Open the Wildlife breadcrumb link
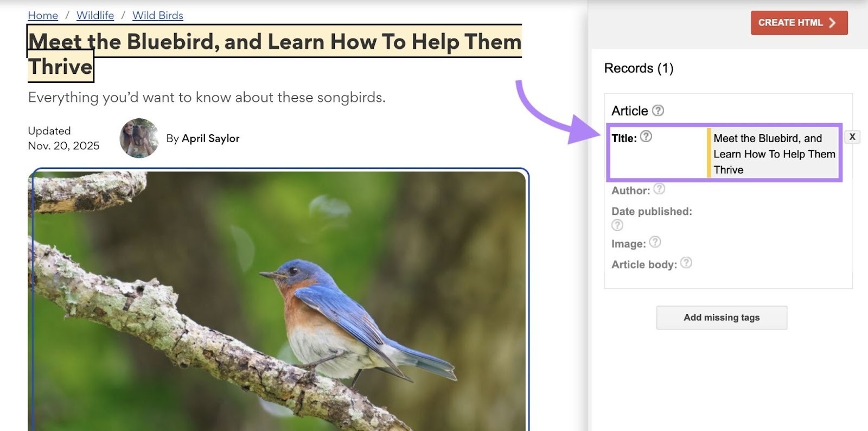The width and height of the screenshot is (868, 431). pos(95,15)
